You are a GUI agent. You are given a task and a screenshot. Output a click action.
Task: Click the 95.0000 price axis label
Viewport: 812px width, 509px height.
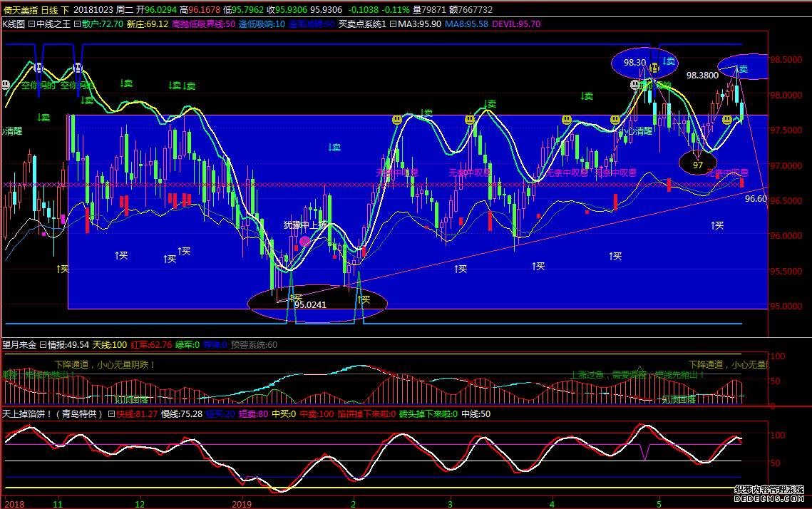click(x=786, y=306)
